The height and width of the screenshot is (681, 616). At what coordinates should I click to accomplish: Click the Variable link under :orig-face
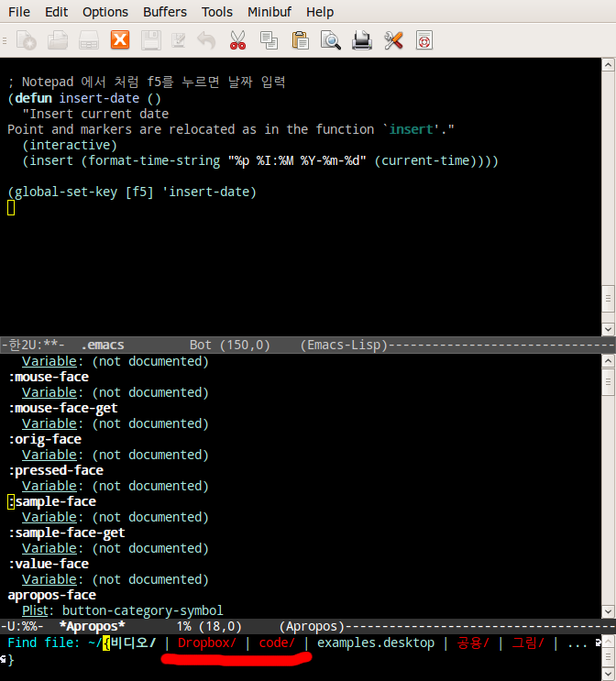[49, 456]
